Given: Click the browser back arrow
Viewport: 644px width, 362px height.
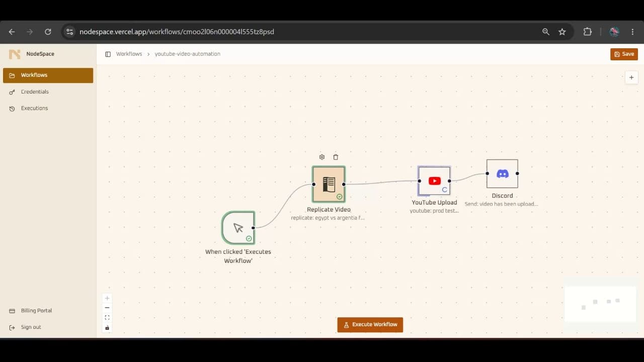Looking at the screenshot, I should [12, 32].
